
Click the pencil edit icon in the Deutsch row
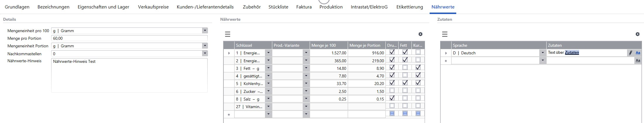pos(630,53)
